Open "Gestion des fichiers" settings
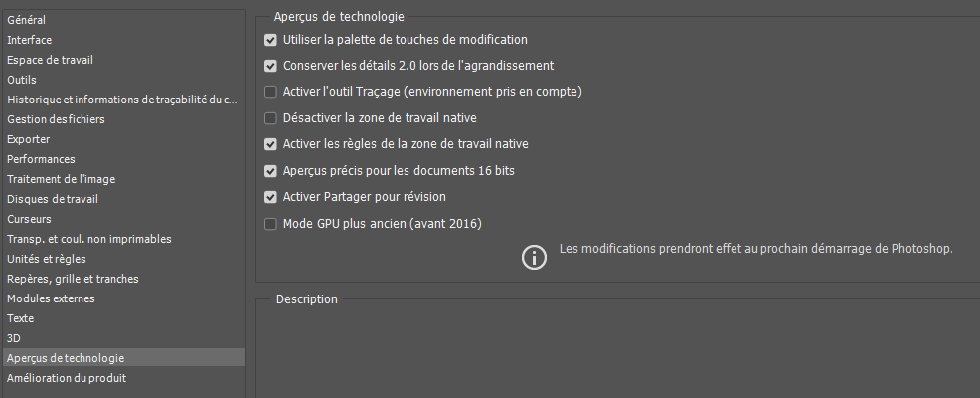The height and width of the screenshot is (398, 980). 56,119
